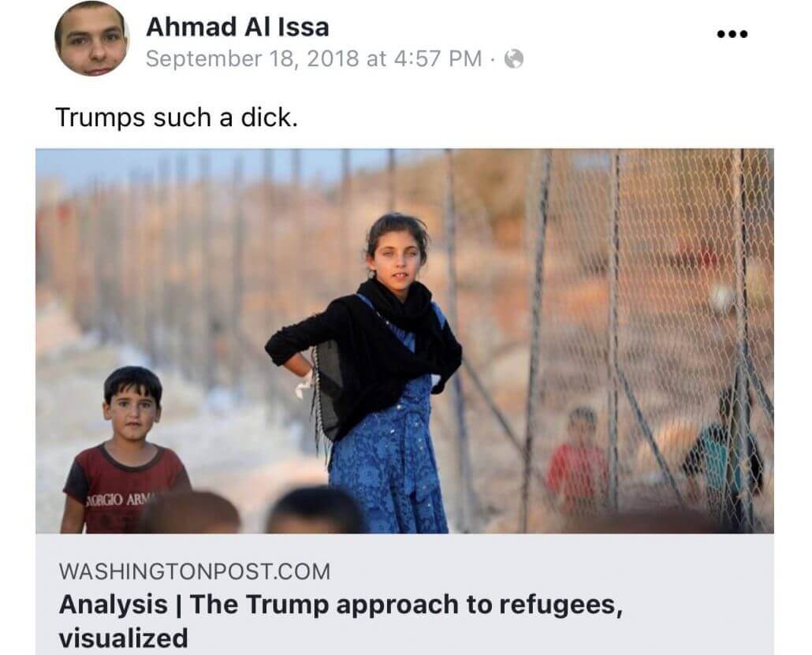View the audience setting next to the timestamp
Screen dimensions: 812x655
pos(514,58)
